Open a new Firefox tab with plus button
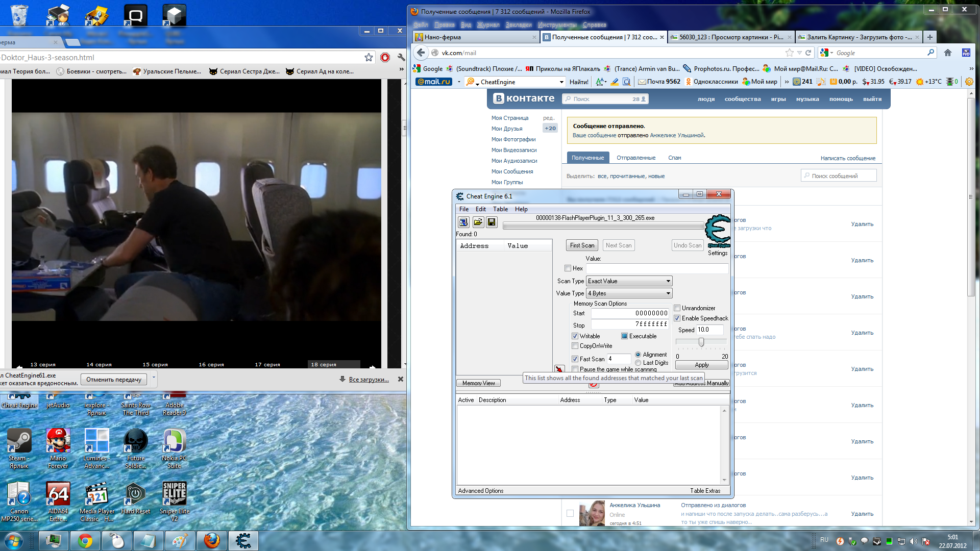Screen dimensions: 980x551 [930, 37]
